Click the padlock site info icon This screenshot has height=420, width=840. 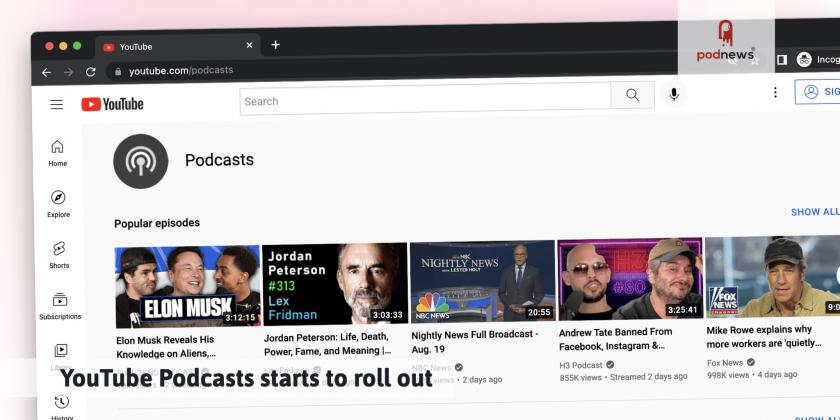(118, 71)
